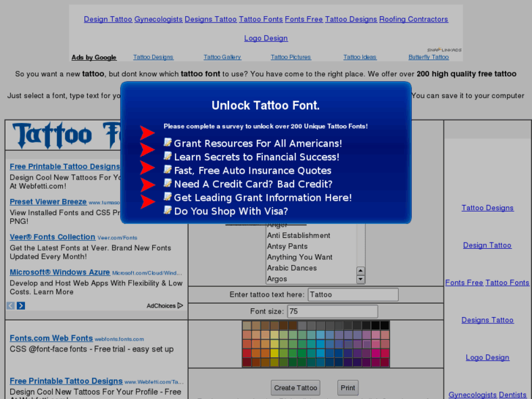This screenshot has width=532, height=399.
Task: Open Do You Shop With Visa? survey
Action: coord(231,212)
